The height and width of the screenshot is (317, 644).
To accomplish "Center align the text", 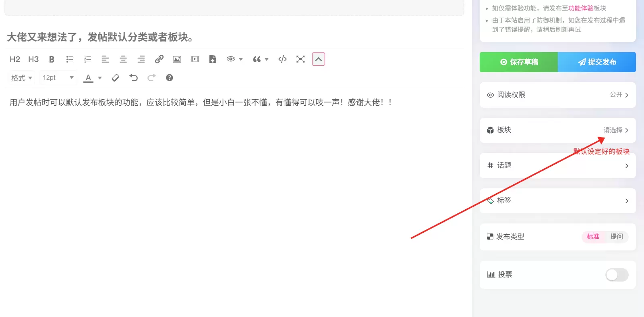I will pyautogui.click(x=123, y=59).
